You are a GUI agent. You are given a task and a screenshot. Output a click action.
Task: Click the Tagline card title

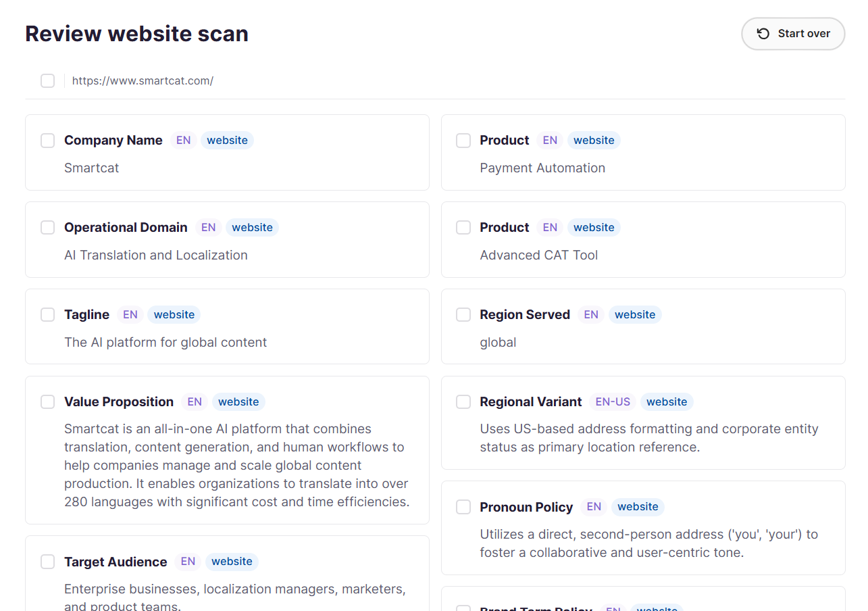(87, 315)
